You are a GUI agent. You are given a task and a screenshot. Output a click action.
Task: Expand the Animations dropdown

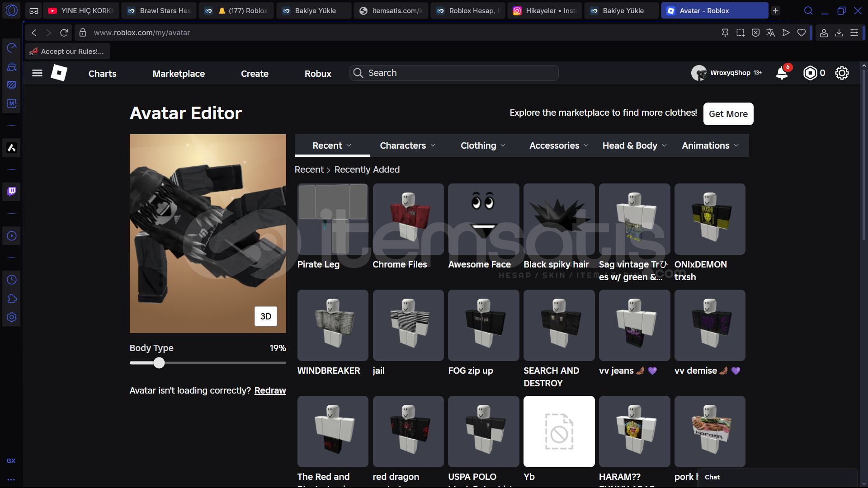click(710, 145)
